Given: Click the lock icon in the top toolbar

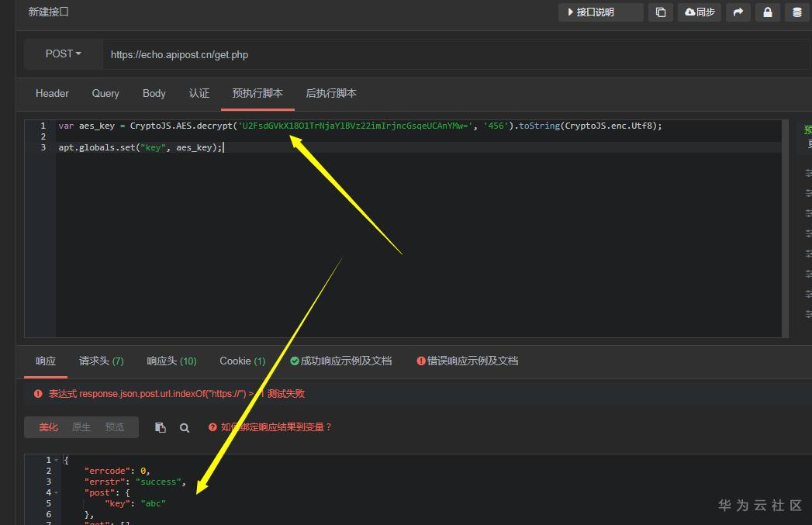Looking at the screenshot, I should [x=768, y=12].
